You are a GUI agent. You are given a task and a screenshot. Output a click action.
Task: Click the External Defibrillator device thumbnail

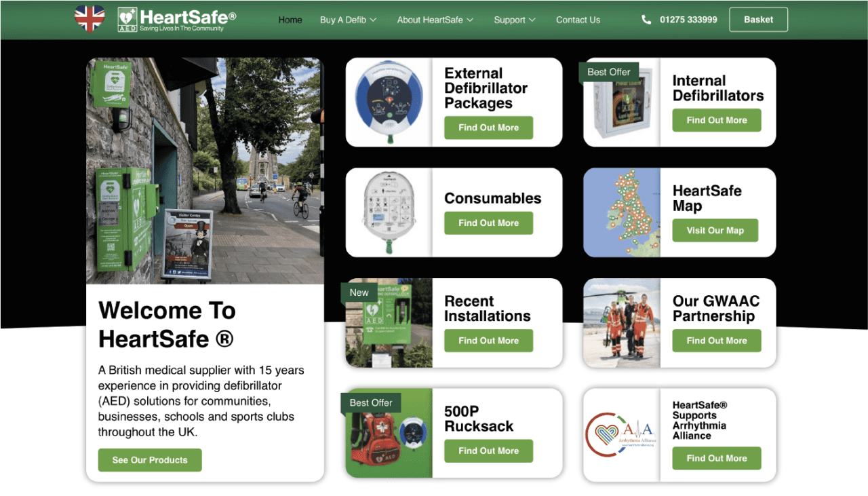(x=389, y=102)
